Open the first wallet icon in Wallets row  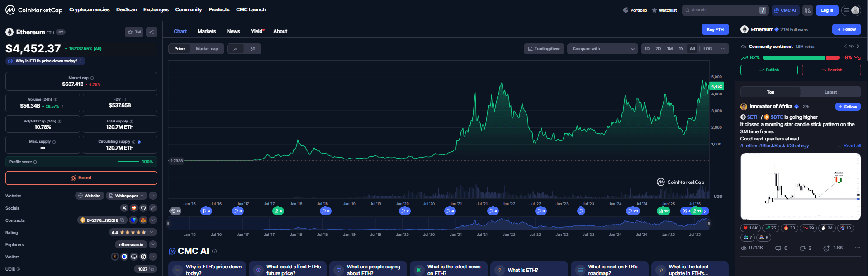[x=115, y=257]
